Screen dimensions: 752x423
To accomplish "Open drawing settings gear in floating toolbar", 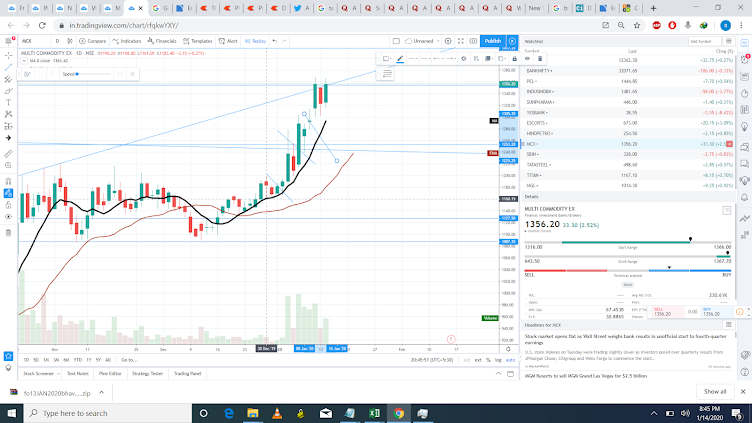I will pos(464,59).
